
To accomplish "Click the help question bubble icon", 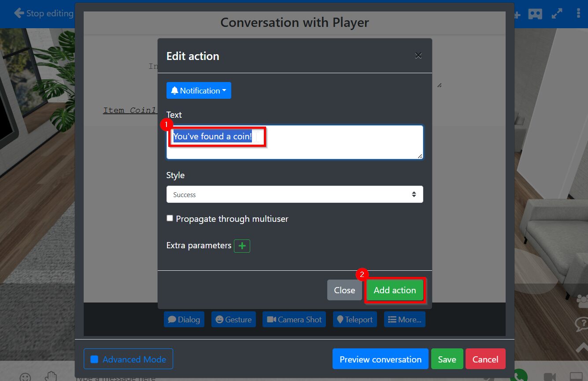I will pyautogui.click(x=582, y=325).
